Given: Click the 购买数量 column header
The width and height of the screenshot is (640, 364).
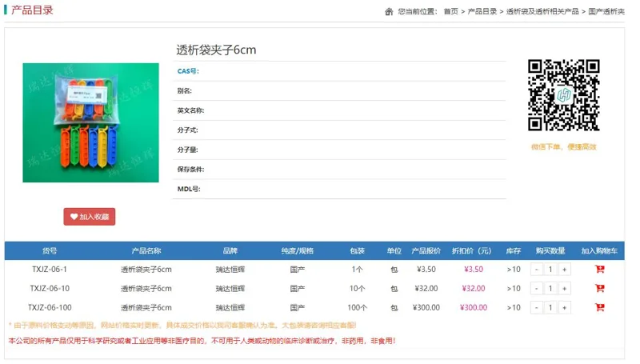Looking at the screenshot, I should coord(550,251).
